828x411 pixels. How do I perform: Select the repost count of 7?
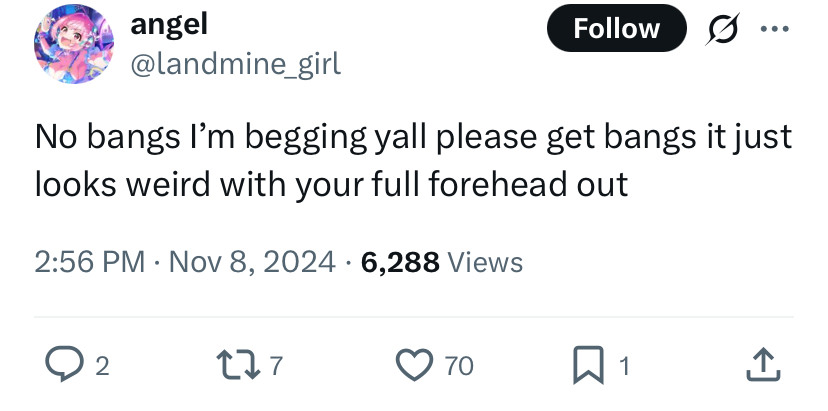coord(277,366)
